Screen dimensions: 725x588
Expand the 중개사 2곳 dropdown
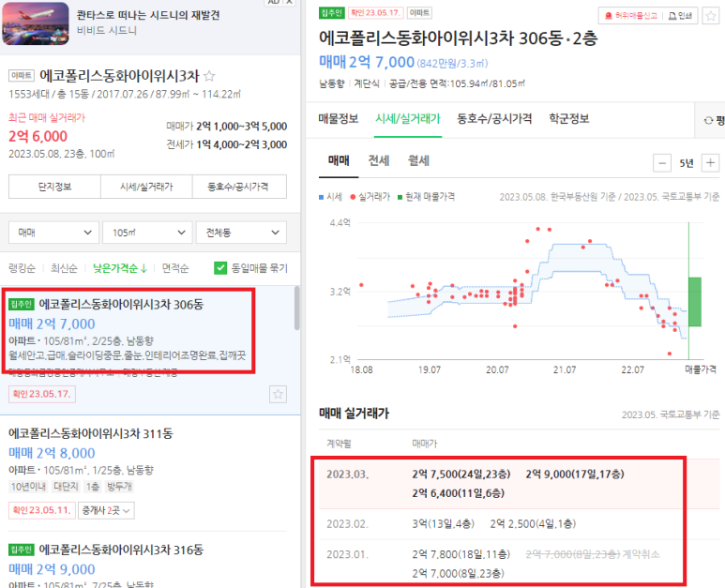tap(106, 510)
